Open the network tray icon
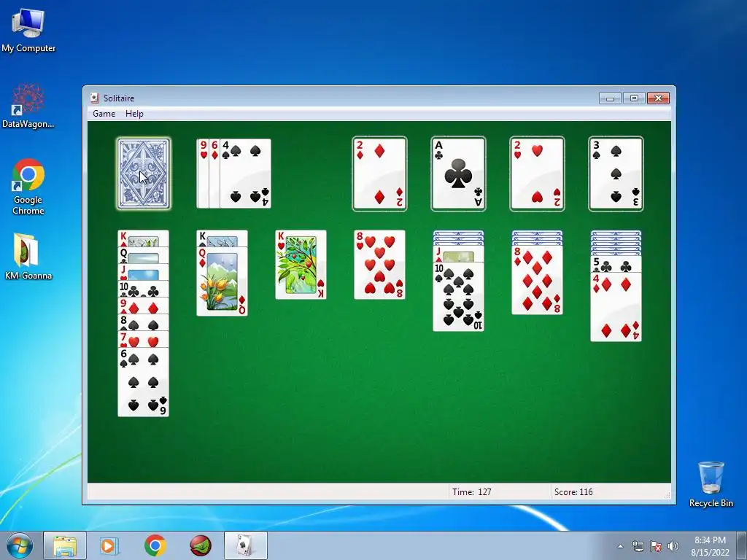Viewport: 747px width, 560px height. point(638,546)
